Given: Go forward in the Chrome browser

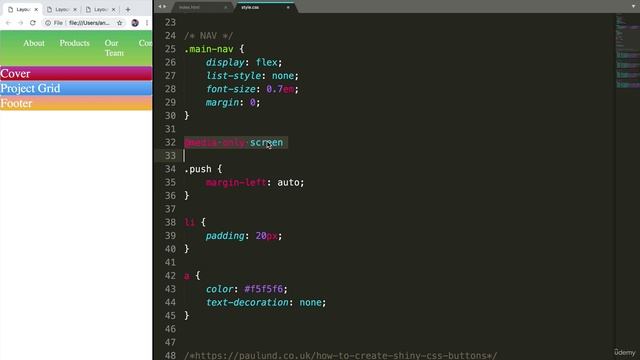Looking at the screenshot, I should point(20,23).
